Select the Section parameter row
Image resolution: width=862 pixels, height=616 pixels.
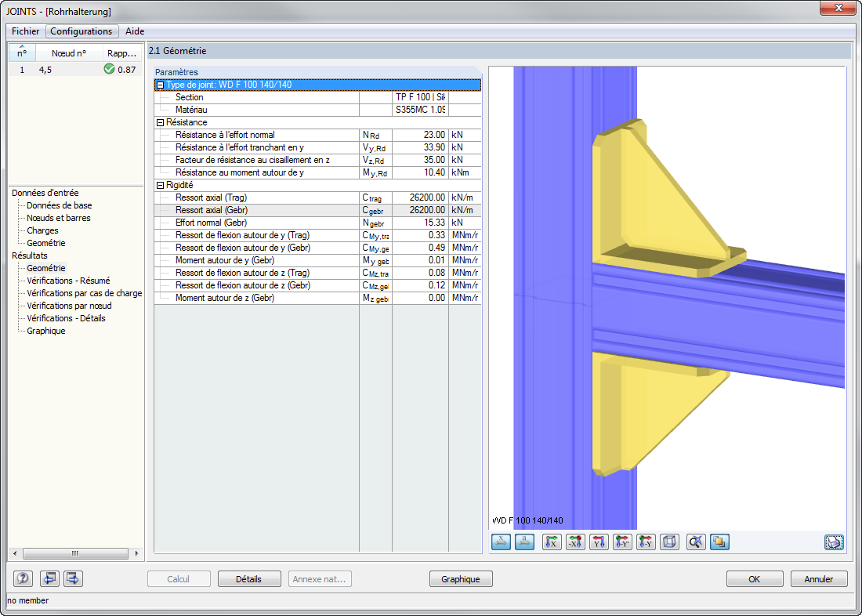tap(317, 97)
